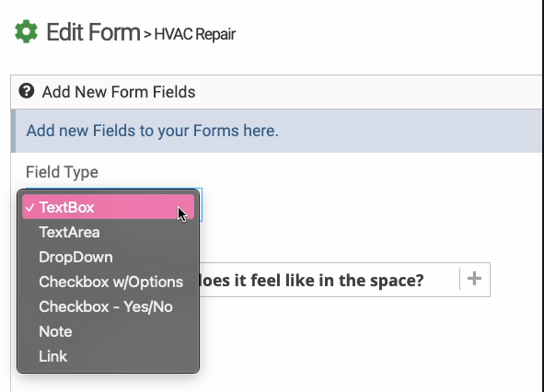Click the plus icon on the field row
The height and width of the screenshot is (392, 544).
[474, 279]
